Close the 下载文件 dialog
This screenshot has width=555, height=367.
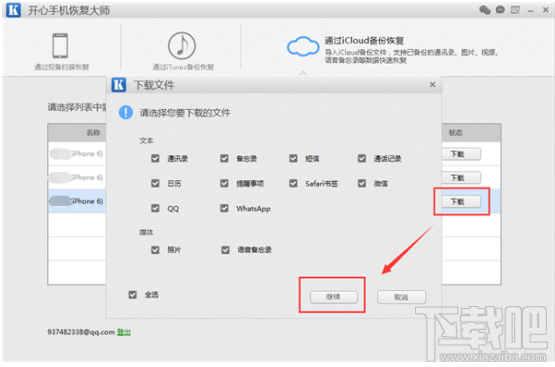[x=432, y=85]
